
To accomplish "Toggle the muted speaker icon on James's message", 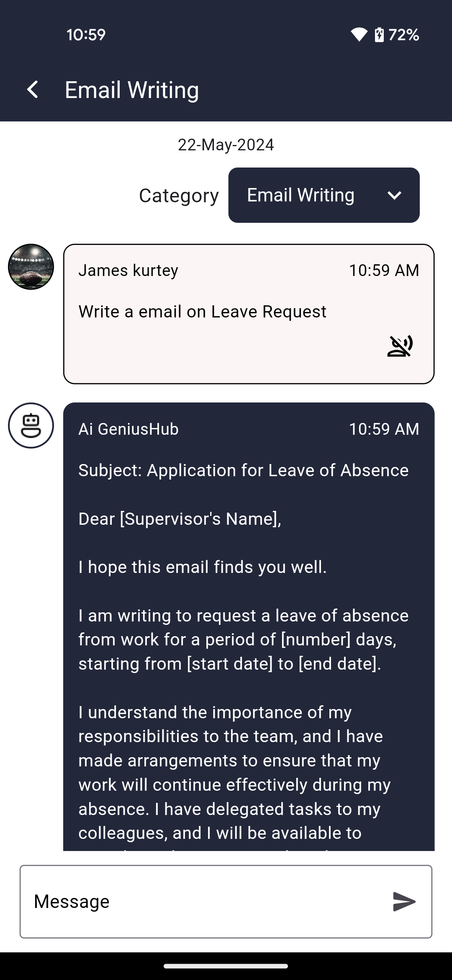I will (400, 346).
